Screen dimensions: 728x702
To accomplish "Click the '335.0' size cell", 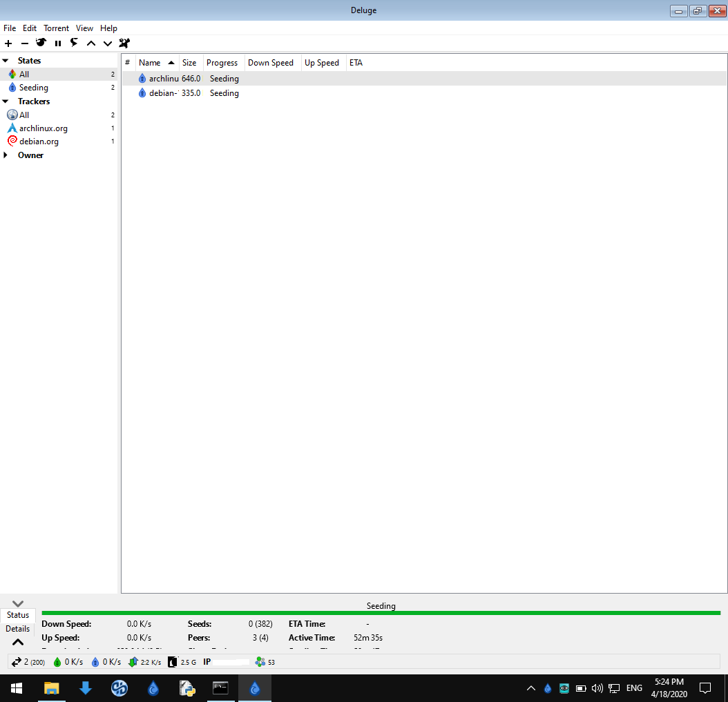I will point(191,92).
